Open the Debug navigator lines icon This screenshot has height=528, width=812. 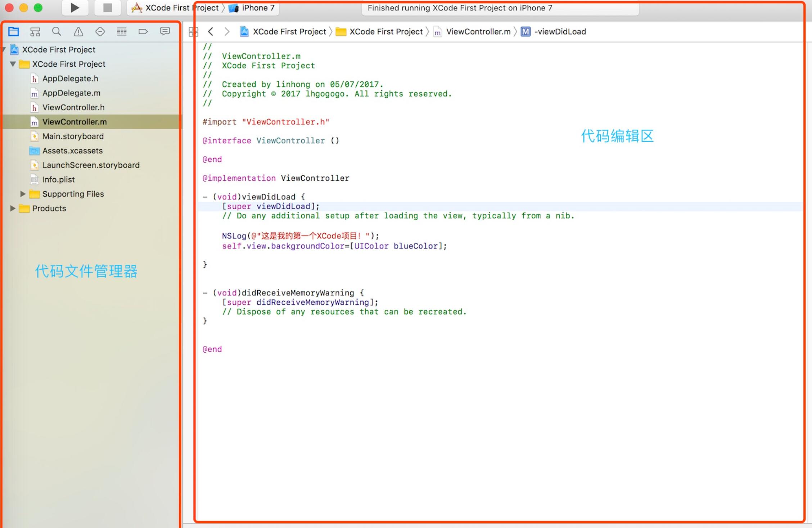[x=122, y=32]
